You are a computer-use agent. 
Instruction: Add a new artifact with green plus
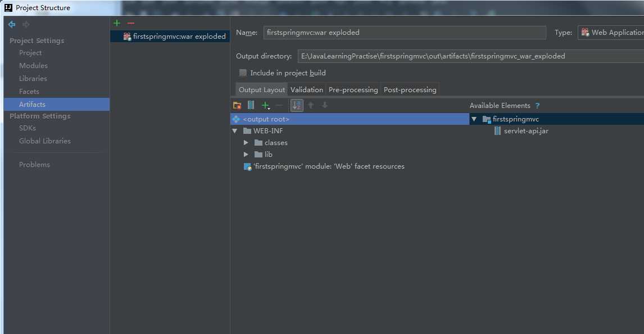tap(117, 23)
